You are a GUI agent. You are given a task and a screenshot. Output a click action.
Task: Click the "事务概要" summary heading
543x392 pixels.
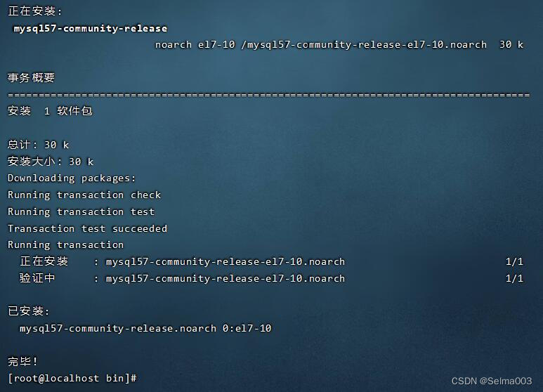click(x=31, y=77)
